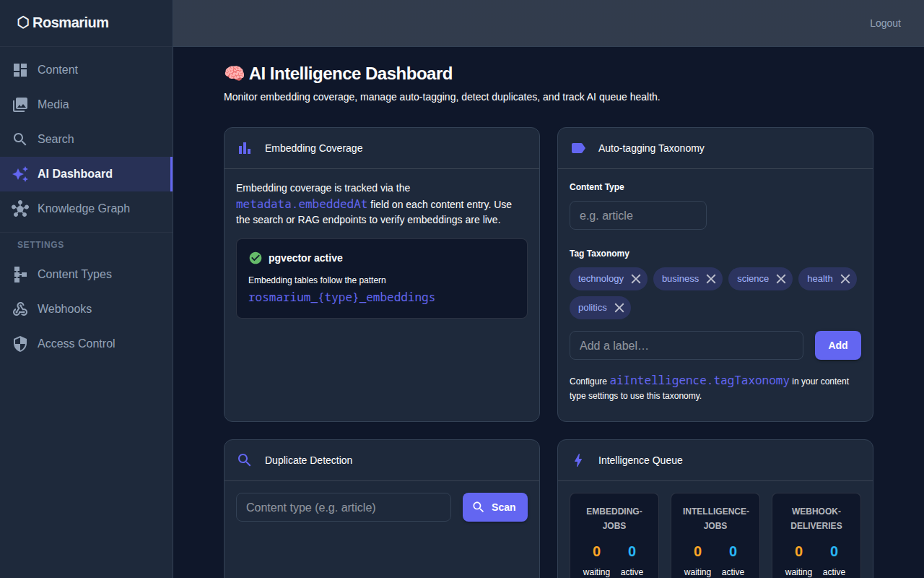Open Knowledge Graph page

[x=86, y=209]
